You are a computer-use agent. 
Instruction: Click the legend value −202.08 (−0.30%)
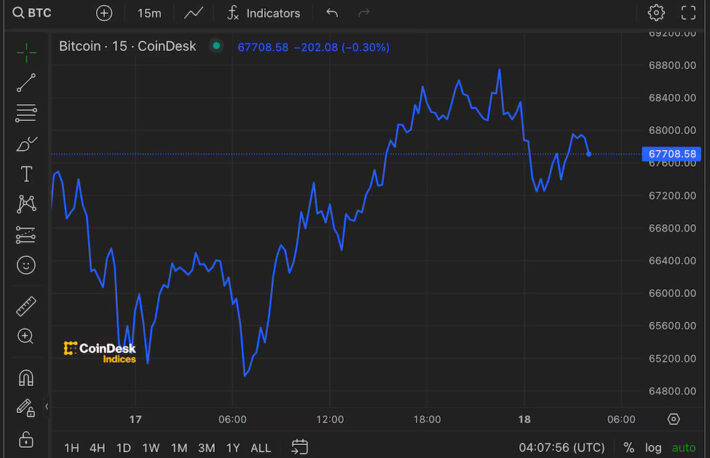[x=341, y=47]
